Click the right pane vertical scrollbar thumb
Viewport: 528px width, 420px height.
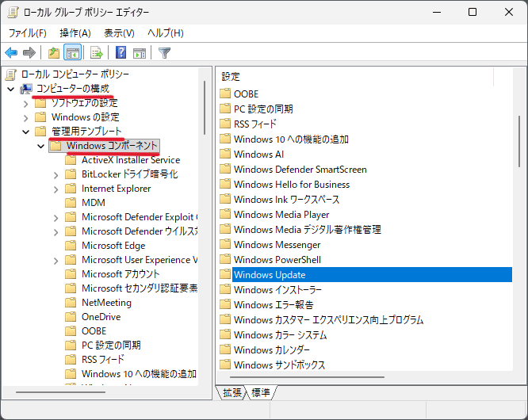(x=519, y=141)
